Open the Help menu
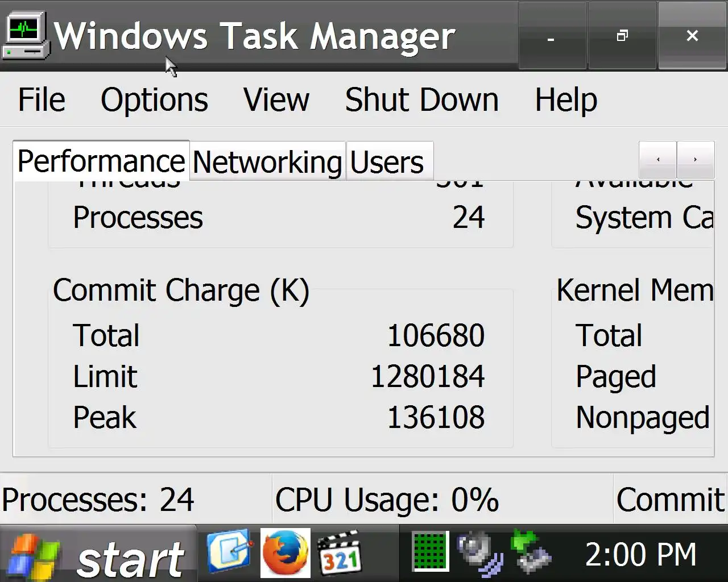The width and height of the screenshot is (728, 582). (x=566, y=100)
